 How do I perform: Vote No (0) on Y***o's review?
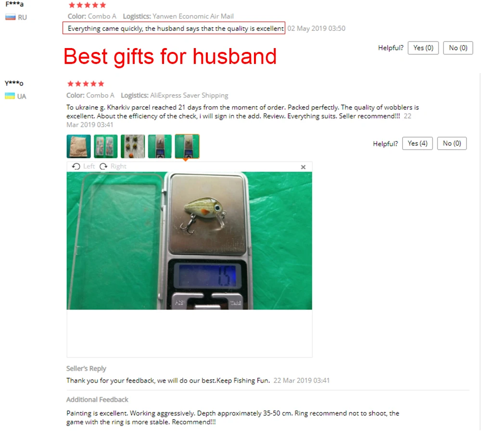(x=452, y=143)
